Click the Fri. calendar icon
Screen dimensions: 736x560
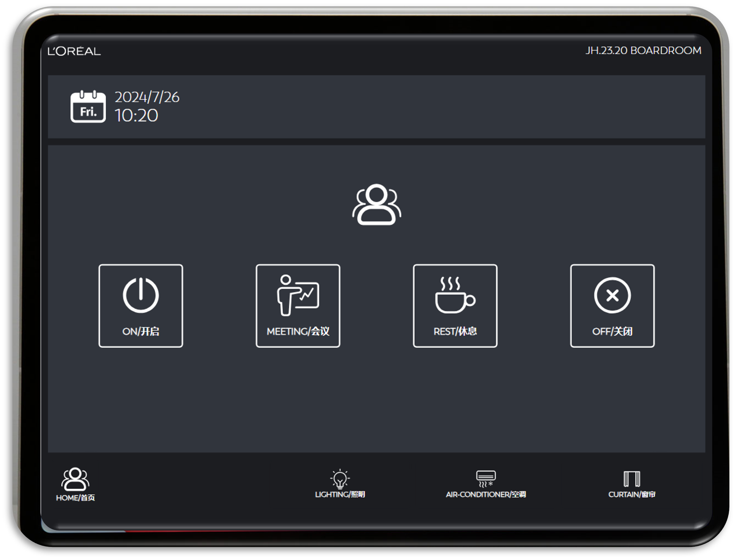(88, 107)
